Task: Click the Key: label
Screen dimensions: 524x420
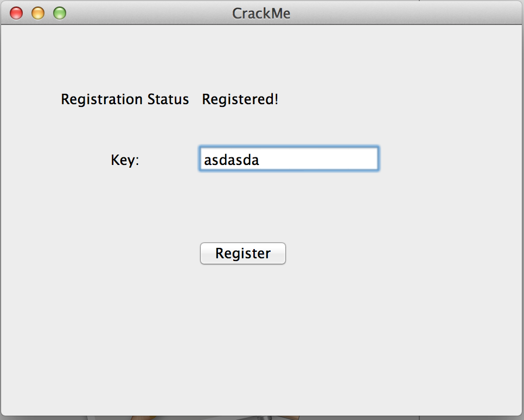Action: (x=125, y=160)
